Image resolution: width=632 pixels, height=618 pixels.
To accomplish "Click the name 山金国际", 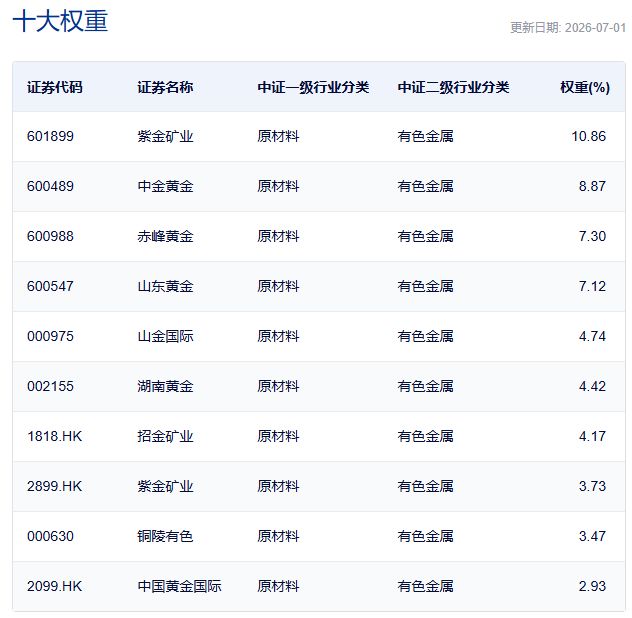I will click(x=165, y=336).
